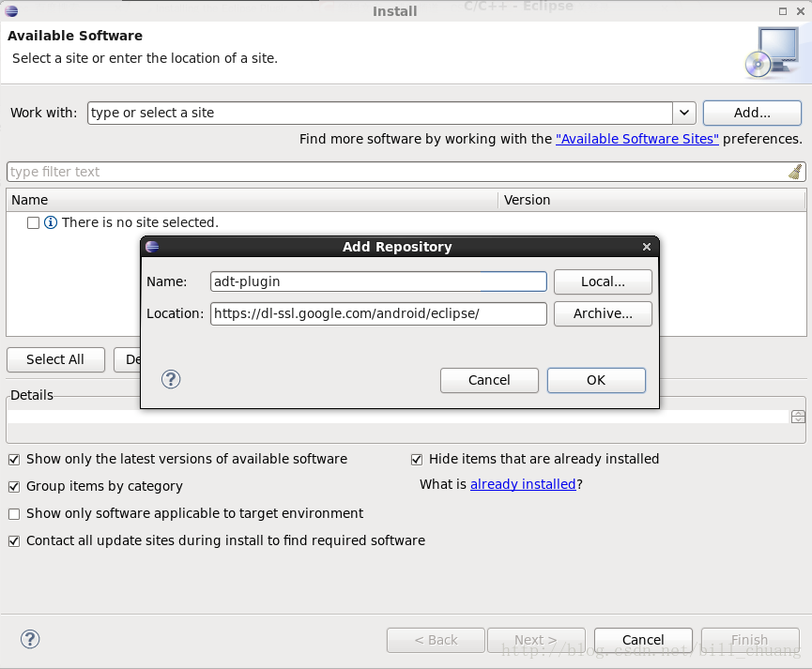Click Cancel in Add Repository dialog
This screenshot has height=669, width=812.
[489, 381]
